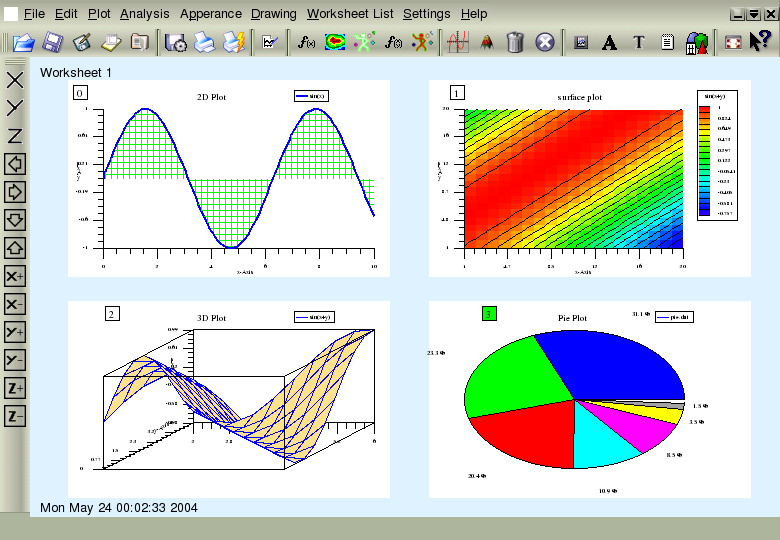Screen dimensions: 780x540
Task: Click the 2D Plot legend box
Action: click(x=311, y=96)
